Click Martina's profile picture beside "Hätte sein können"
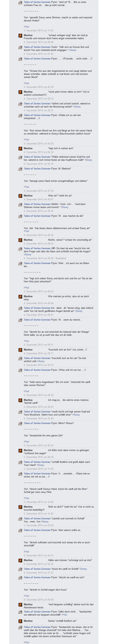 pyautogui.click(x=20, y=560)
